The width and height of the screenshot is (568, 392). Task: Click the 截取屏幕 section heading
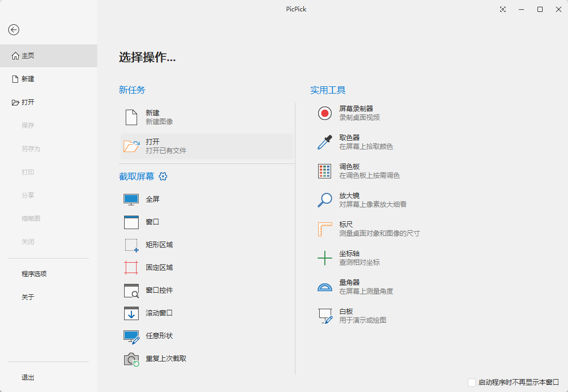tap(137, 176)
